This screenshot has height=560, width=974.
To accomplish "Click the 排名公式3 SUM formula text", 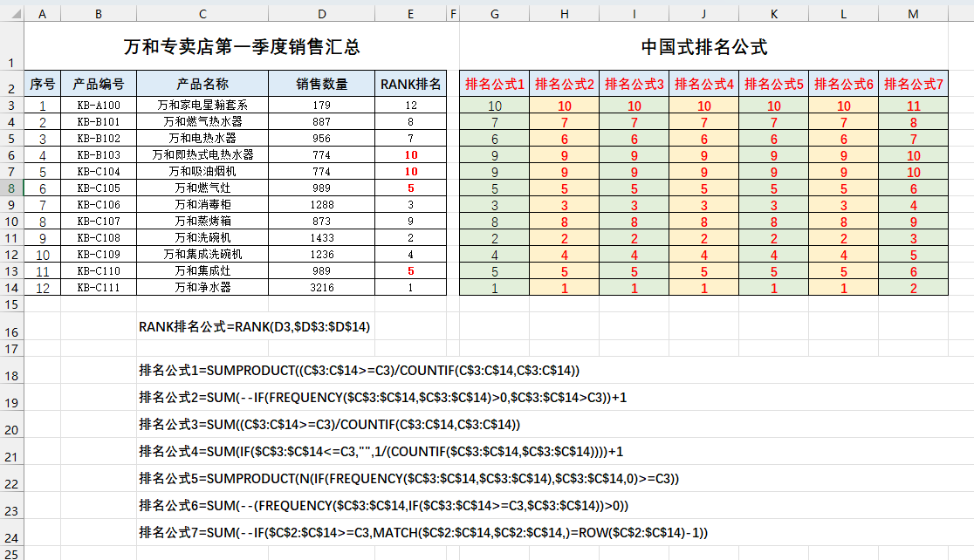I will coord(329,425).
